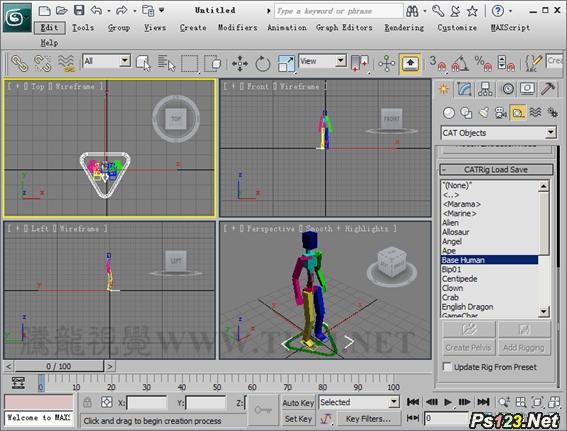
Task: Select the Unlink Selection tool
Action: pyautogui.click(x=42, y=63)
